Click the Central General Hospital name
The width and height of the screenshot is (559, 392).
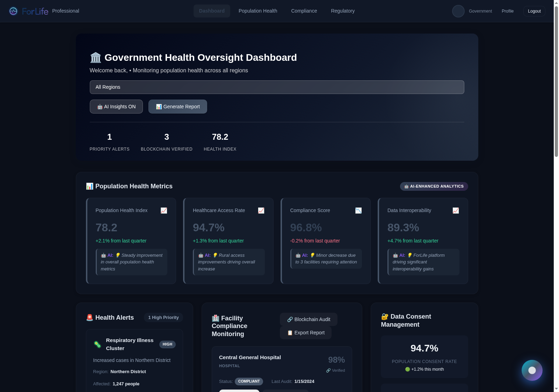250,357
